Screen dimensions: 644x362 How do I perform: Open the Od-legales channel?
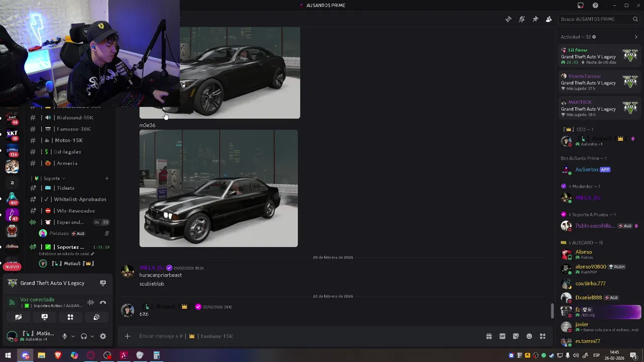(x=69, y=152)
